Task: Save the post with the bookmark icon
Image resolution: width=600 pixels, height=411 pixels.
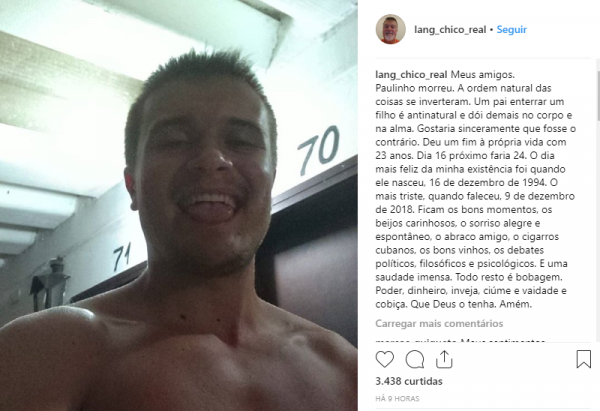Action: pyautogui.click(x=584, y=359)
